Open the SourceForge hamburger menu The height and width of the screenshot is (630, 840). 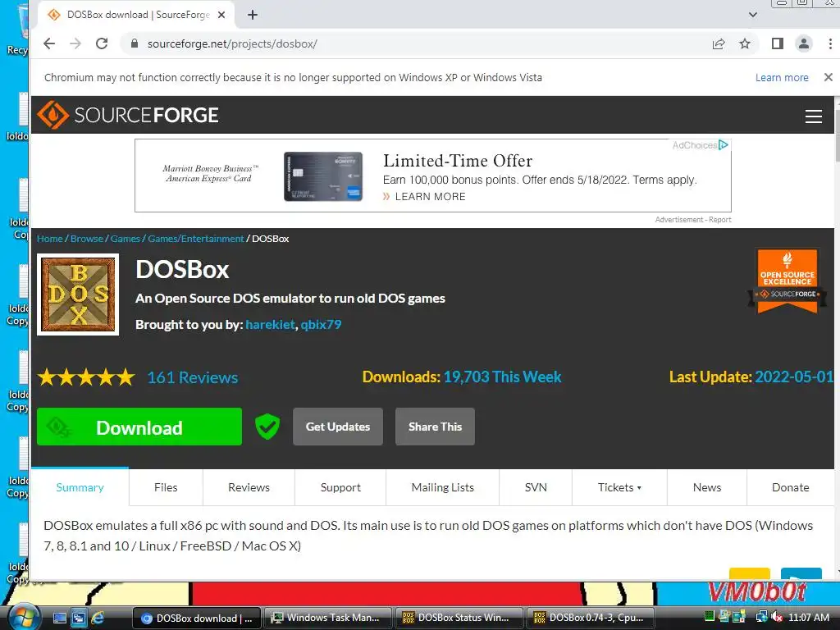click(813, 116)
